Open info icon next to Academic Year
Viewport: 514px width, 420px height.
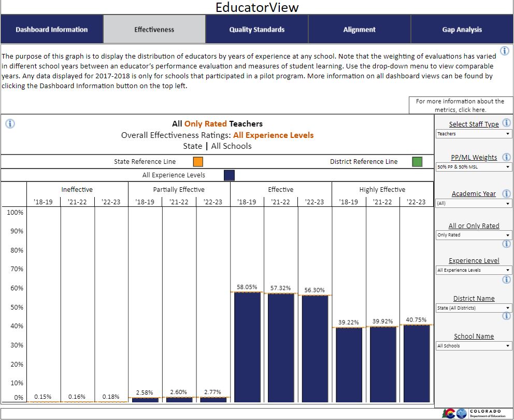(x=506, y=193)
